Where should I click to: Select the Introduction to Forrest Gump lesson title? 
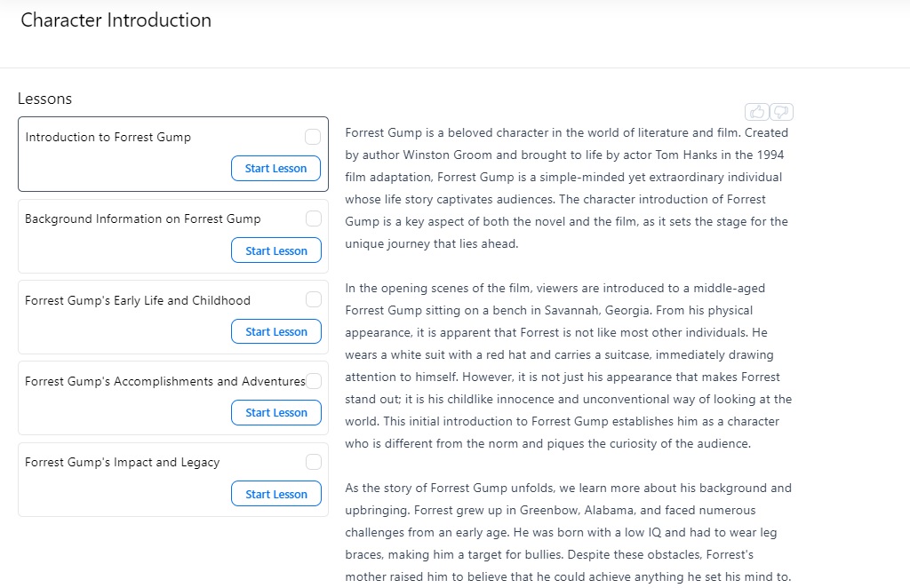point(108,137)
